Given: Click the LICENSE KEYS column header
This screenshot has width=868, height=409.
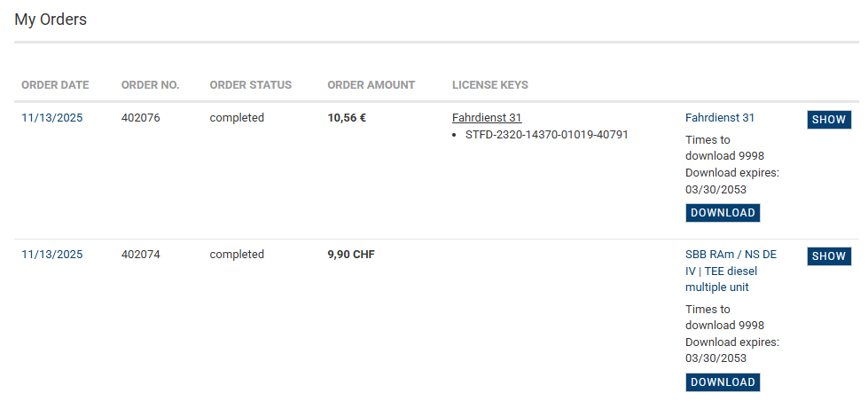Looking at the screenshot, I should pyautogui.click(x=489, y=85).
